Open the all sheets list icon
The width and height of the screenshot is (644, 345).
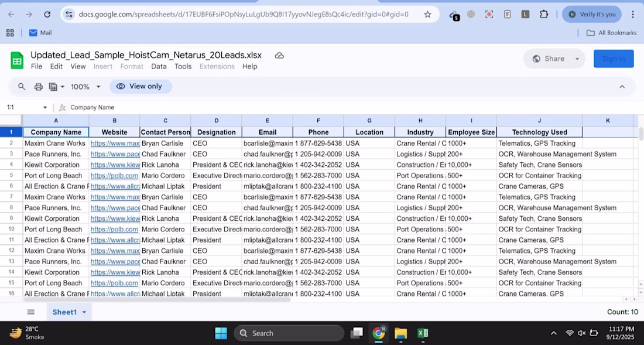pos(31,312)
